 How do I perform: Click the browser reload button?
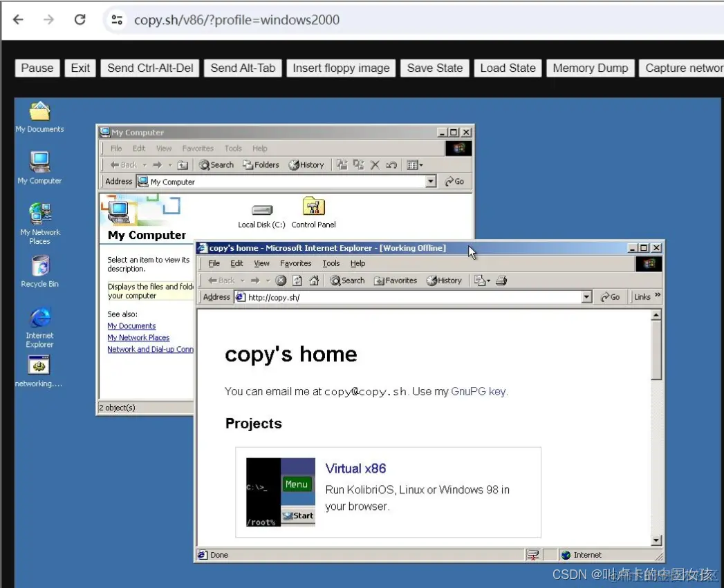(x=80, y=19)
